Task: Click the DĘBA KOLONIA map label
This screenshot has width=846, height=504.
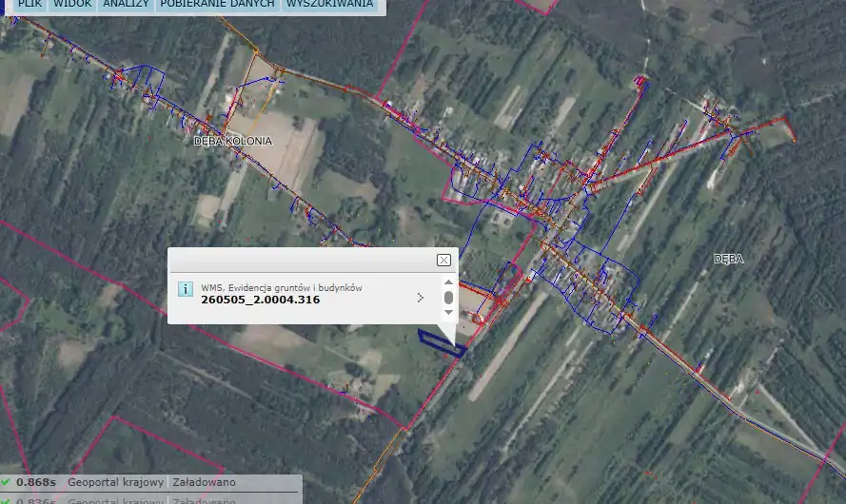Action: 232,141
